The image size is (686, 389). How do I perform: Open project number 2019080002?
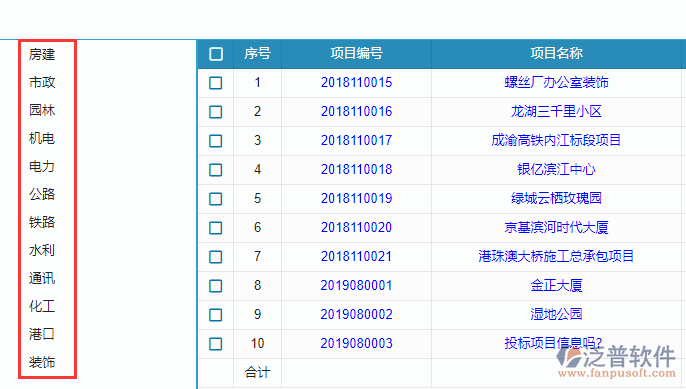pyautogui.click(x=357, y=314)
